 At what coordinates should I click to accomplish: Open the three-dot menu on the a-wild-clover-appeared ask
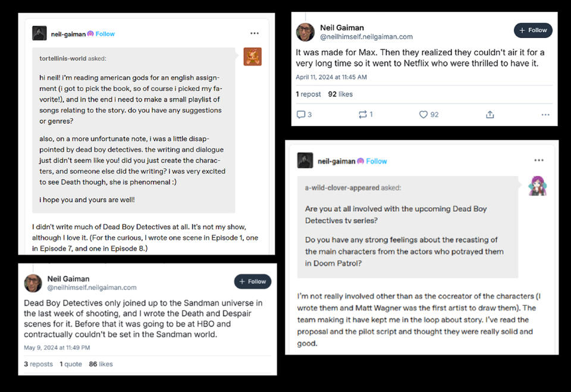click(539, 160)
